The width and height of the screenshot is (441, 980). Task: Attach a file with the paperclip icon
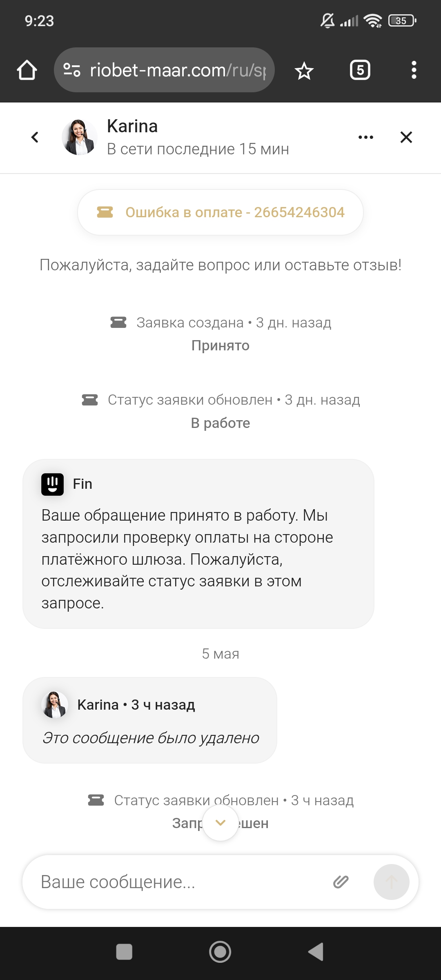pyautogui.click(x=341, y=882)
